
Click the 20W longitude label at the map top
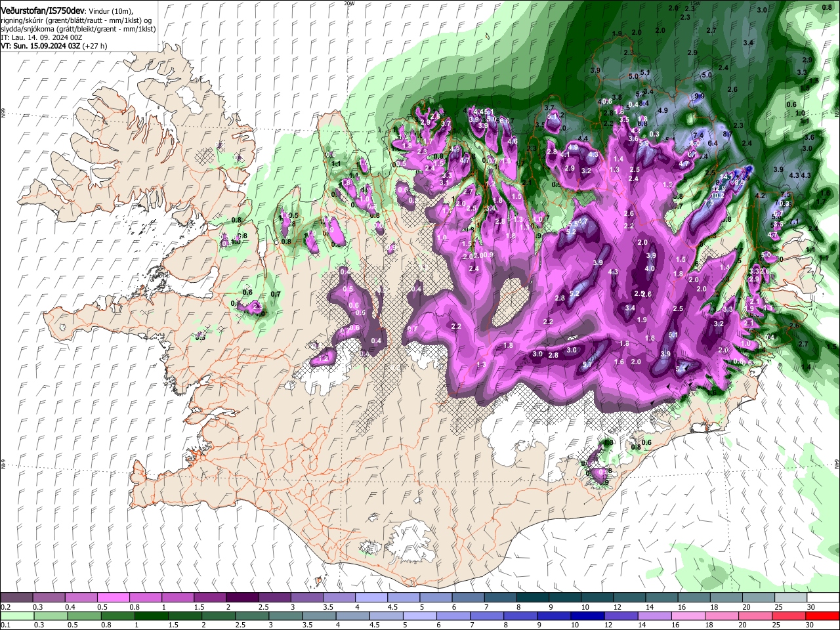[x=349, y=3]
